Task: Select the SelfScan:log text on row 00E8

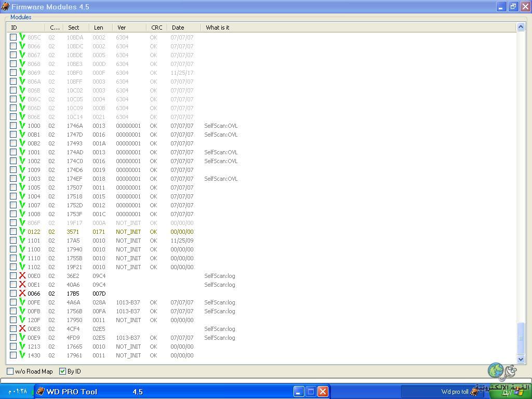Action: coord(220,329)
